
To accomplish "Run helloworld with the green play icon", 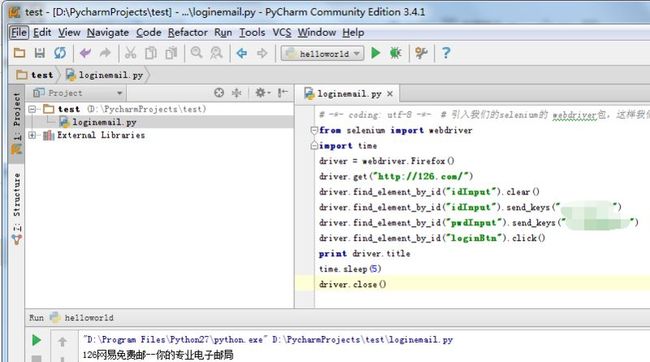I will (376, 53).
